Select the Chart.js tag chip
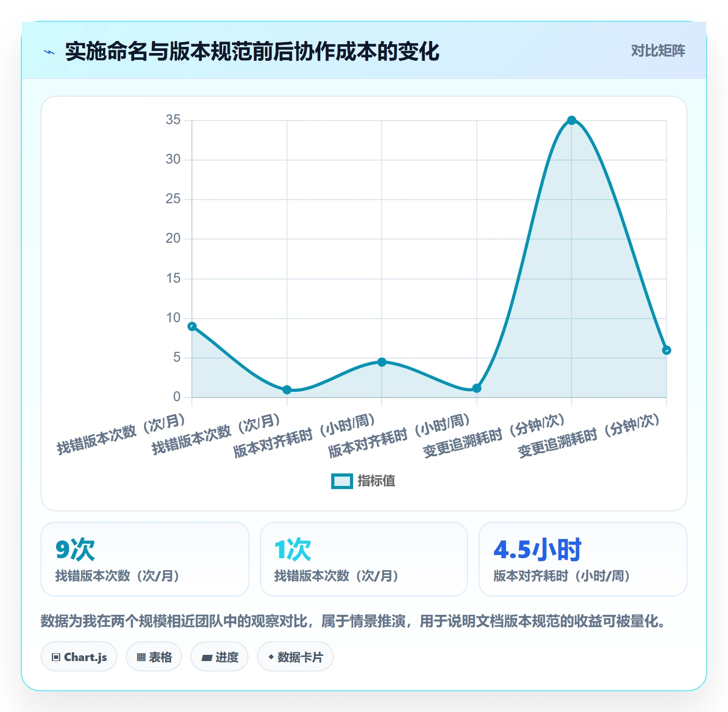 [x=79, y=657]
